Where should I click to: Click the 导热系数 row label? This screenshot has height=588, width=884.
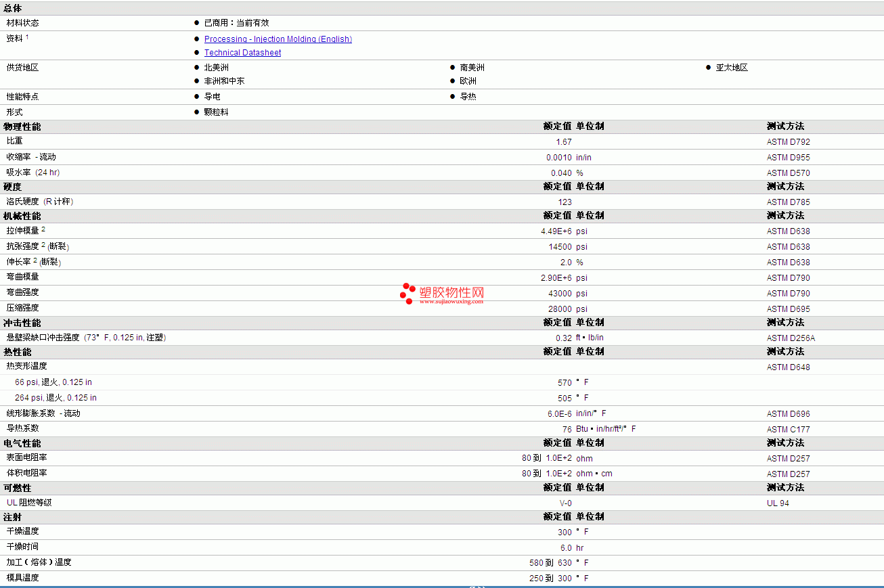click(x=23, y=428)
